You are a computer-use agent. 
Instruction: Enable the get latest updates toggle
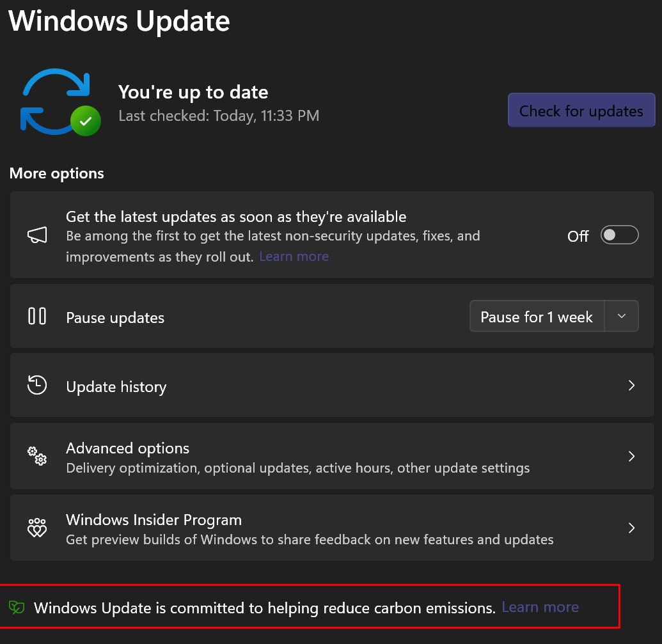click(x=619, y=235)
